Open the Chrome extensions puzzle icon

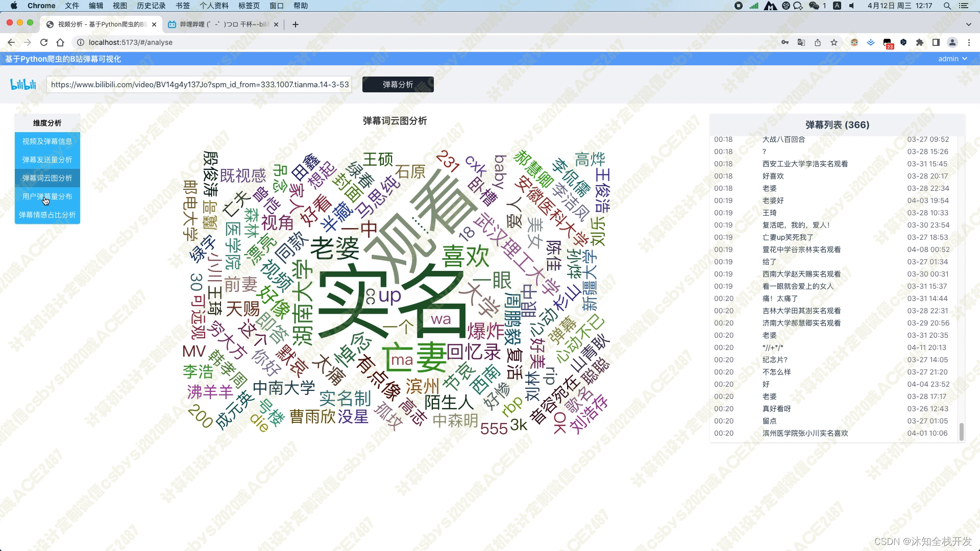[920, 42]
